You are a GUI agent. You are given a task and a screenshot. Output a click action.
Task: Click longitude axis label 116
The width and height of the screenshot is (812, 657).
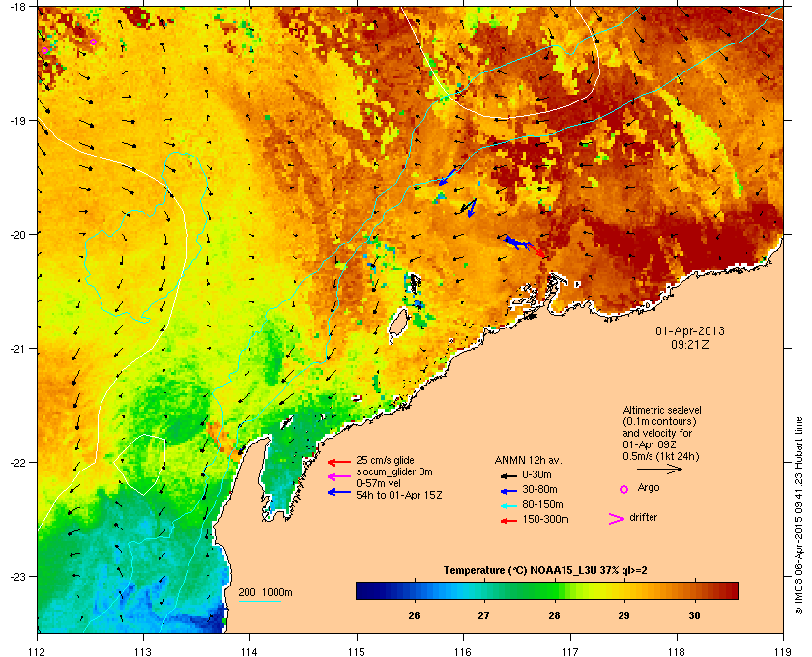[463, 652]
